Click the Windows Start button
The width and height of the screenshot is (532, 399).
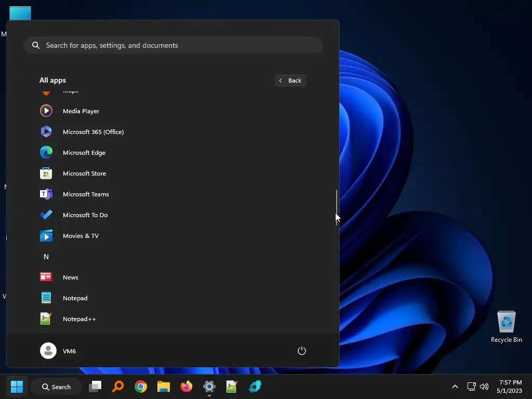17,387
